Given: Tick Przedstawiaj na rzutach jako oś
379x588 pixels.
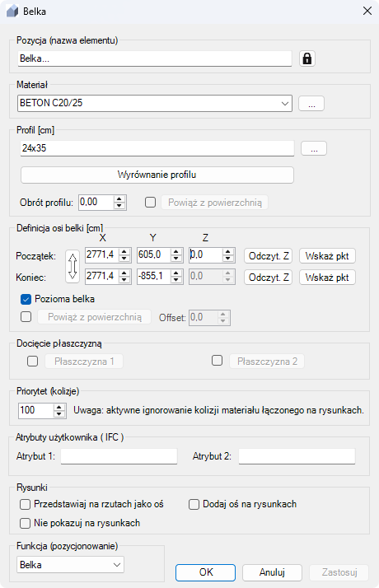Looking at the screenshot, I should point(26,504).
